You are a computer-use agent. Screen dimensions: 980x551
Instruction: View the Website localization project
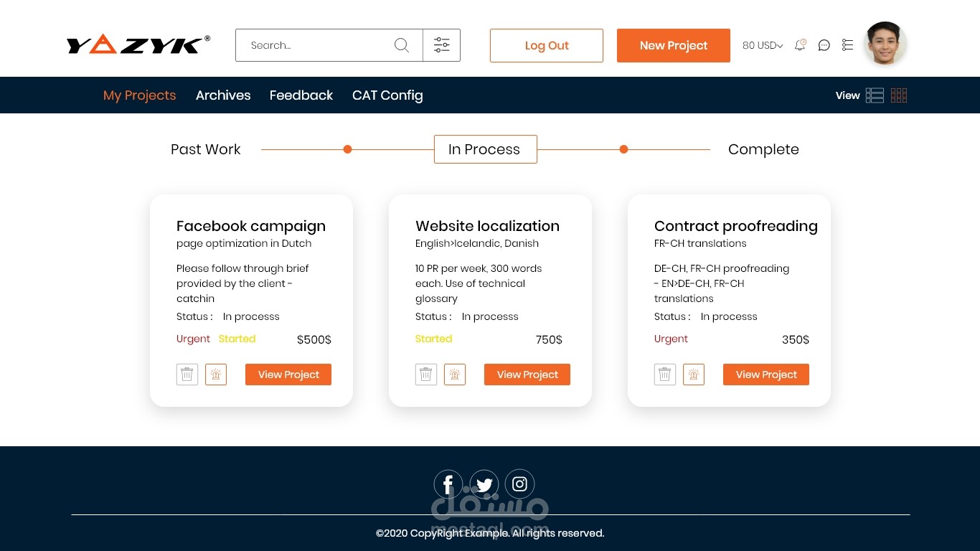527,375
